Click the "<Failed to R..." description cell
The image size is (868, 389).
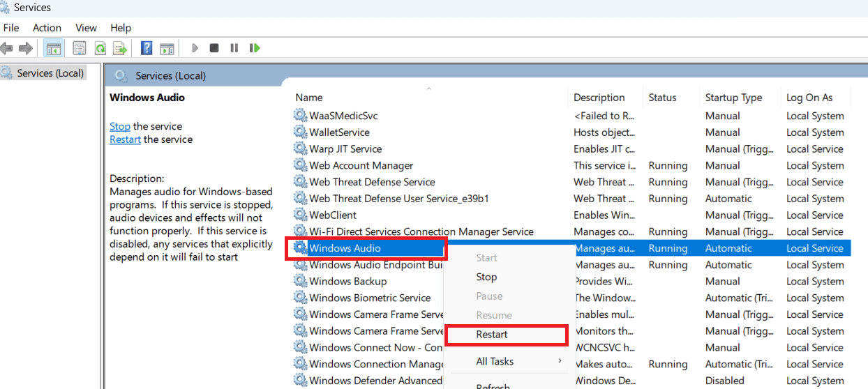point(604,116)
